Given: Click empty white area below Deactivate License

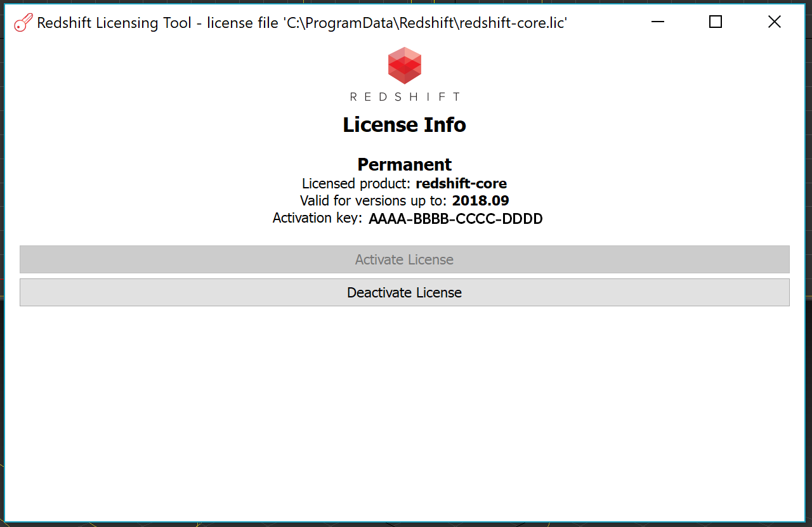Looking at the screenshot, I should coord(405,412).
